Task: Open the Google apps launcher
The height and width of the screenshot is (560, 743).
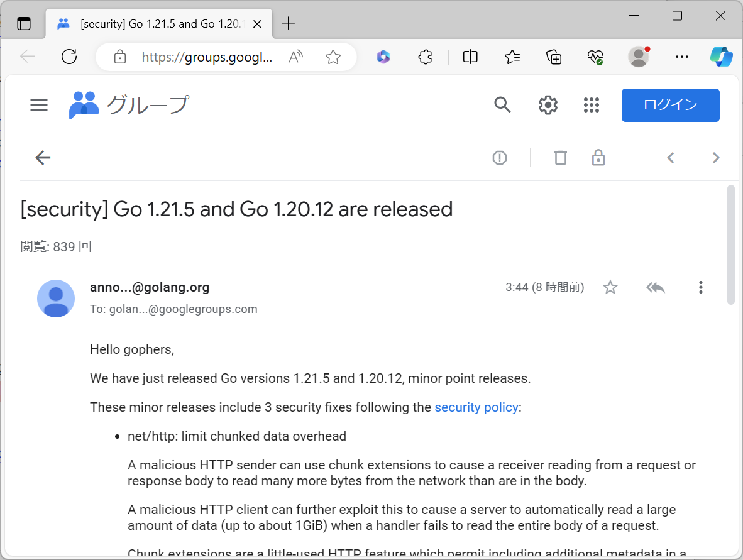Action: [592, 105]
